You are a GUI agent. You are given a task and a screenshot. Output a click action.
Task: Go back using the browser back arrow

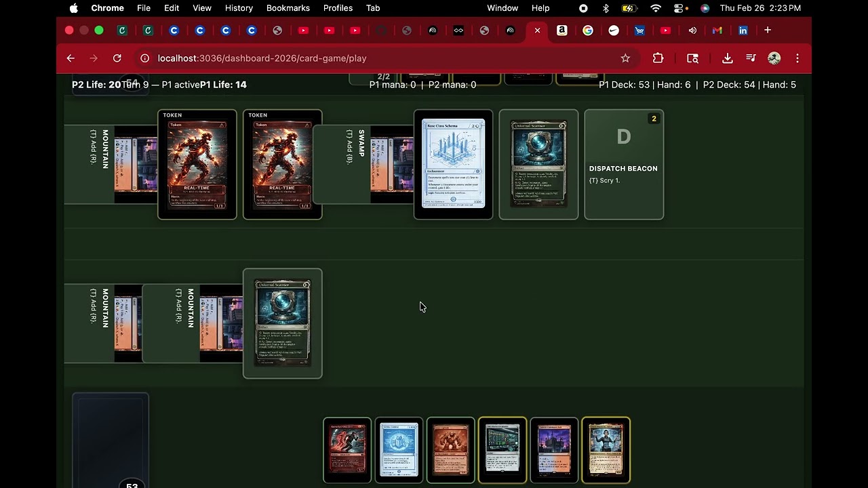click(x=71, y=58)
